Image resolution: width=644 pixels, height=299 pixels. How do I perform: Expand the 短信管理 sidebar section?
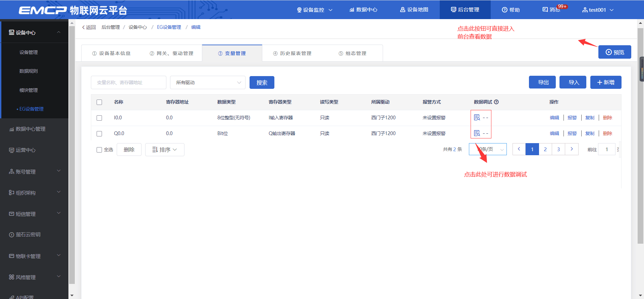point(59,213)
